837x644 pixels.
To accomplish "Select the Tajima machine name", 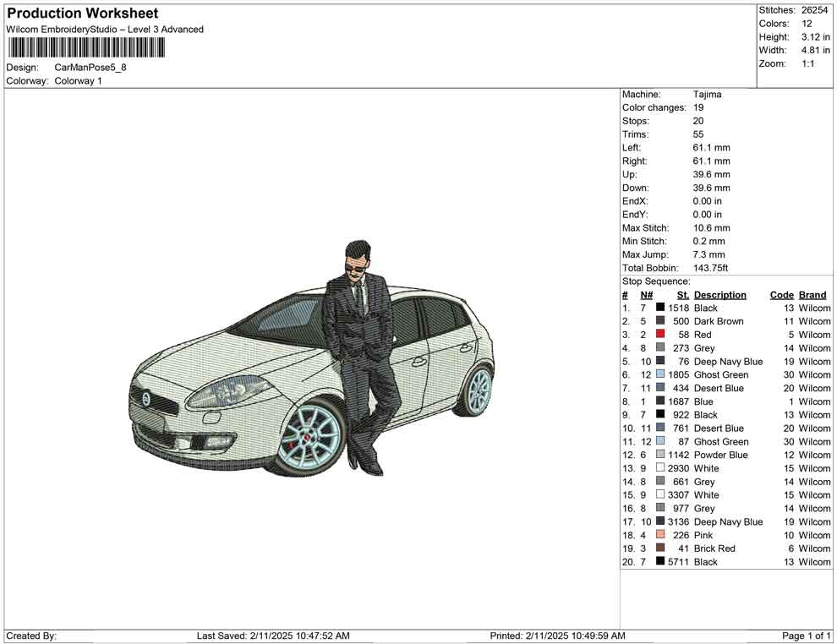I will [708, 95].
